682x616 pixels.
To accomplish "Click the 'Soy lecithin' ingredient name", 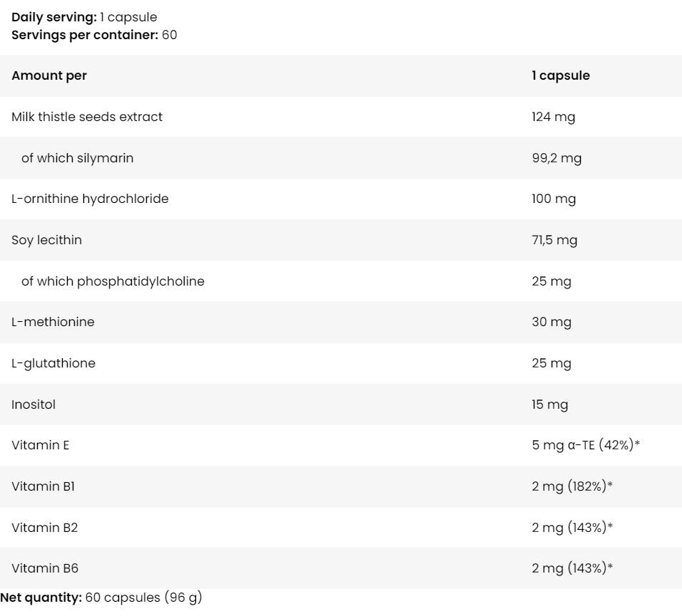I will (46, 240).
